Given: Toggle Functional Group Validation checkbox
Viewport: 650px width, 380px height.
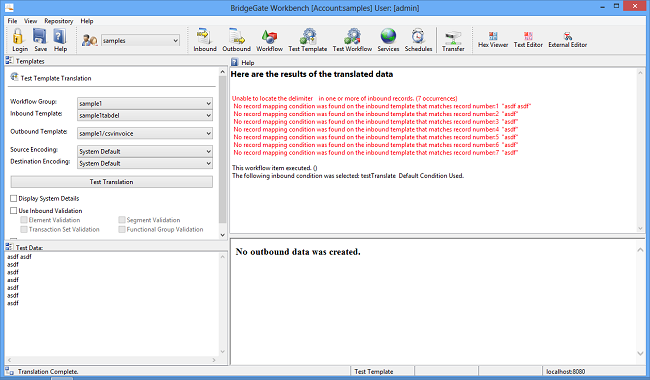Looking at the screenshot, I should (122, 229).
